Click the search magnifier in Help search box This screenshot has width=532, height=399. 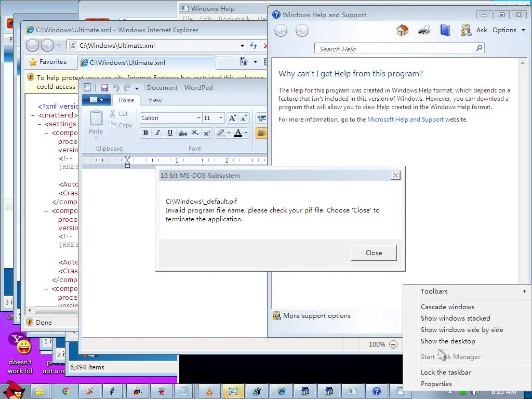pyautogui.click(x=479, y=48)
